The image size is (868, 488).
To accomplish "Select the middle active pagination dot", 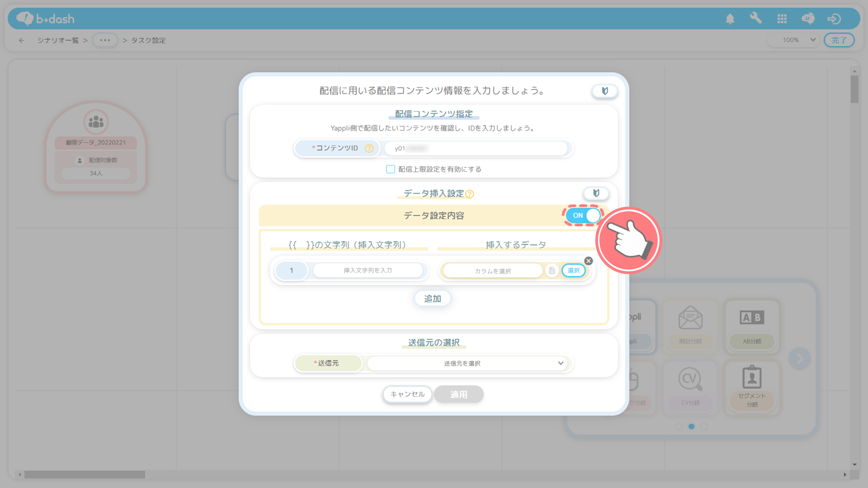I will pyautogui.click(x=691, y=426).
